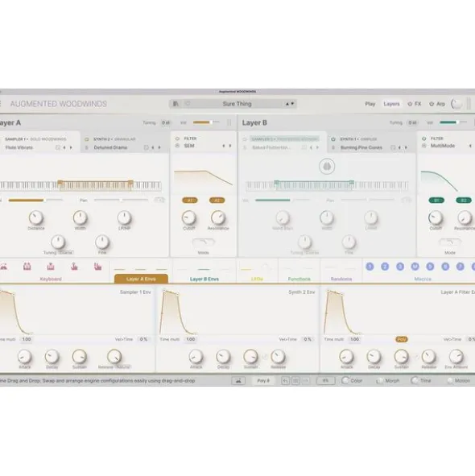Select the fifth Keyboard modulation source icon
Screen dimensions: 475x476
click(97, 267)
